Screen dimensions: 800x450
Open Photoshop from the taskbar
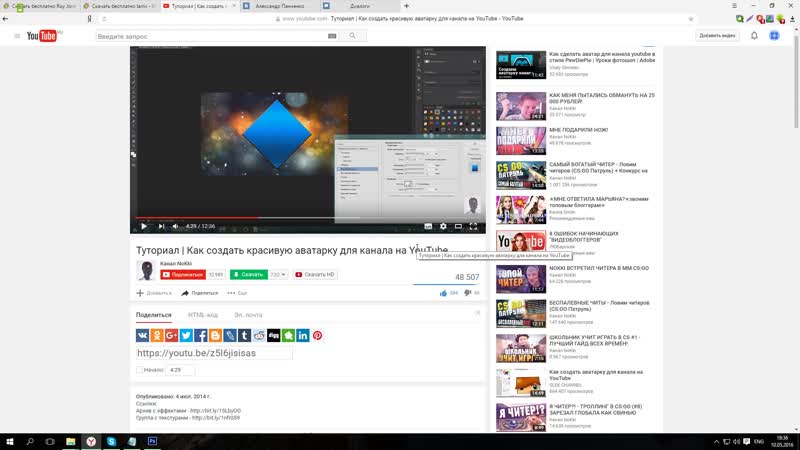coord(152,441)
